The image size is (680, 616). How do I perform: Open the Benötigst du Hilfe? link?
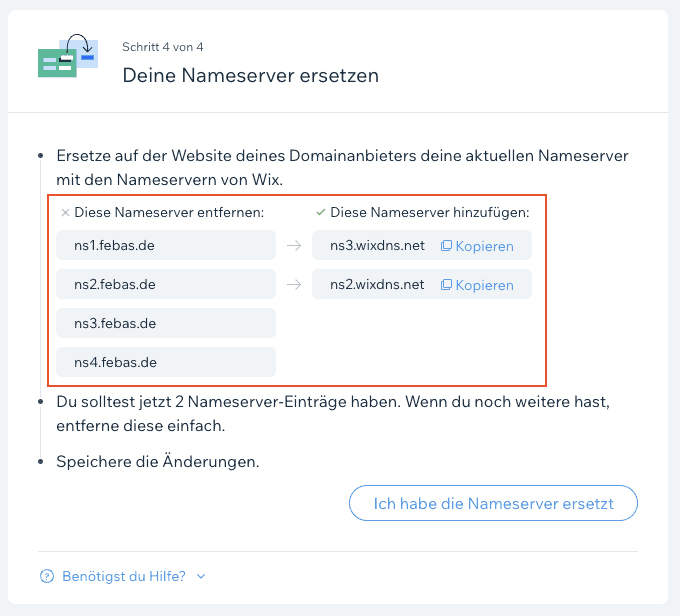(x=124, y=576)
